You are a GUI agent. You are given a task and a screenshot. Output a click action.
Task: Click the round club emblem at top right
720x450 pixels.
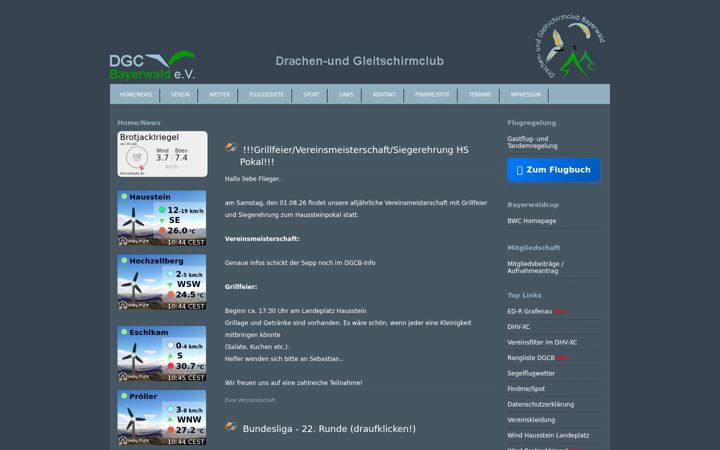571,46
